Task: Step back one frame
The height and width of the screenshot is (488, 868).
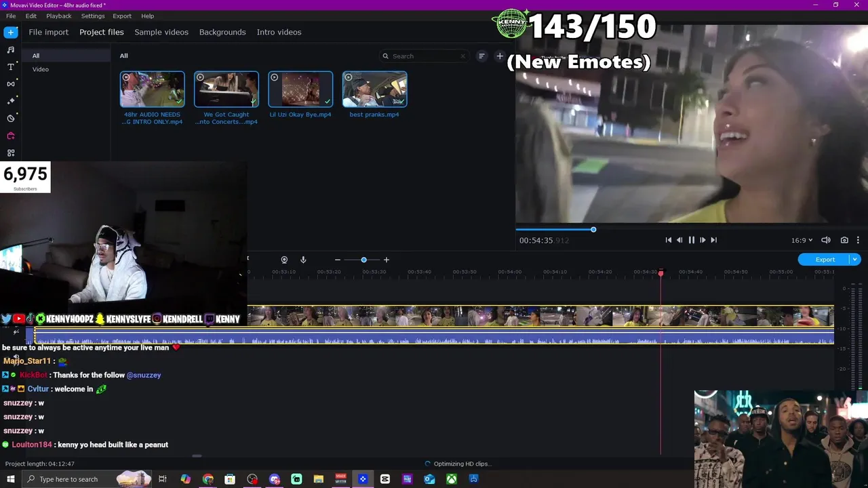Action: [x=679, y=240]
